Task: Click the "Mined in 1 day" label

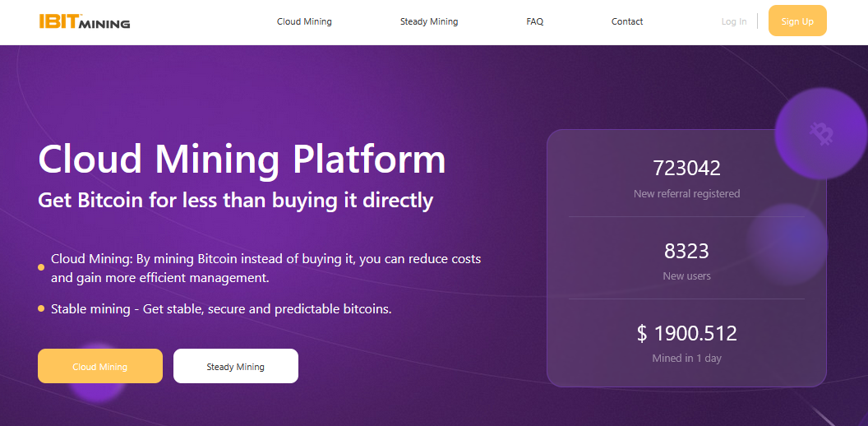Action: [686, 359]
